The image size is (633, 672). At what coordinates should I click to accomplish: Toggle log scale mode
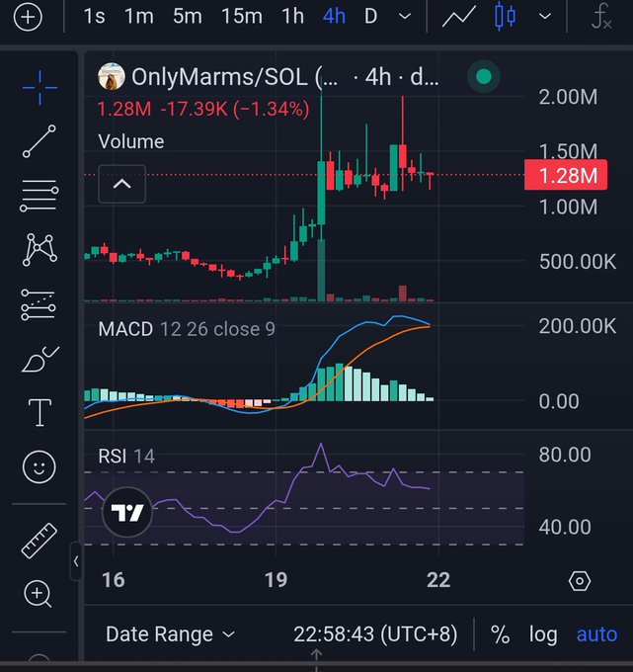pos(543,634)
